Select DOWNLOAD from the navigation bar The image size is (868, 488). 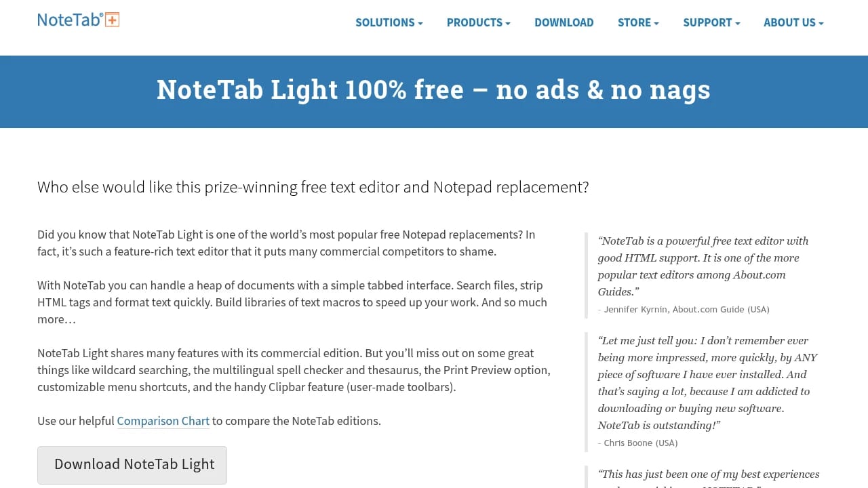[x=564, y=22]
